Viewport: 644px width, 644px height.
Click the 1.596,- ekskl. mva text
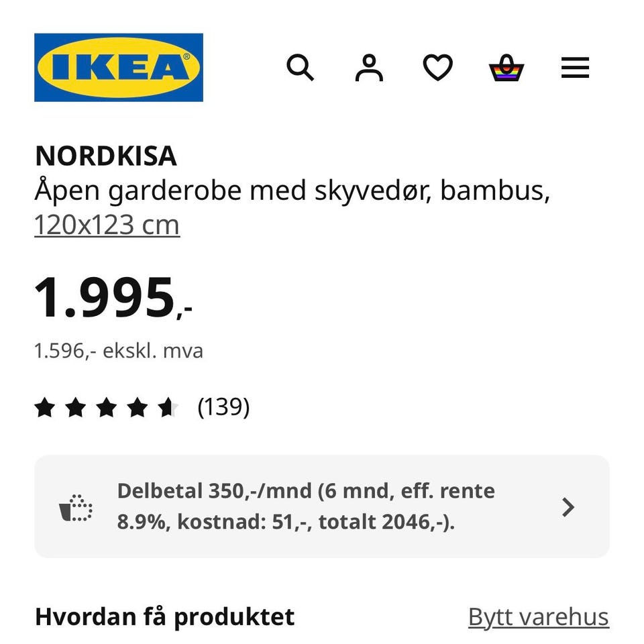click(119, 351)
